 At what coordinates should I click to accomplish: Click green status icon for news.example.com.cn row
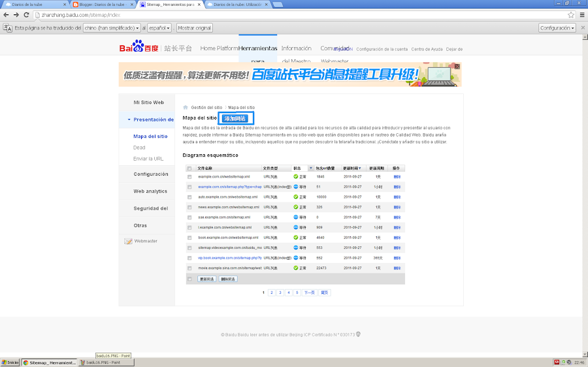pyautogui.click(x=295, y=207)
